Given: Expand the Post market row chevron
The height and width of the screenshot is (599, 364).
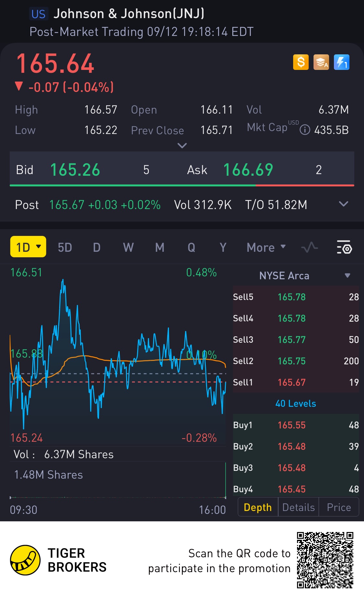Looking at the screenshot, I should (x=343, y=204).
